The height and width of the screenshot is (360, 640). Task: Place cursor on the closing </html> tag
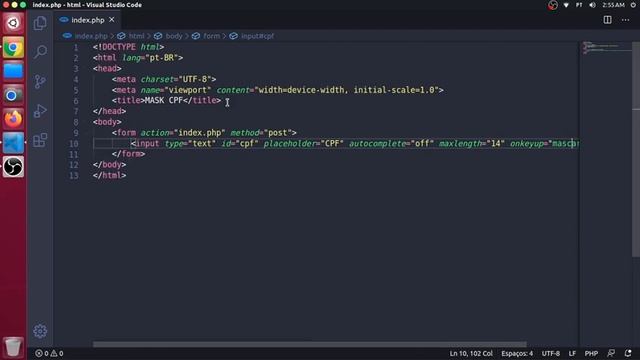pyautogui.click(x=109, y=176)
